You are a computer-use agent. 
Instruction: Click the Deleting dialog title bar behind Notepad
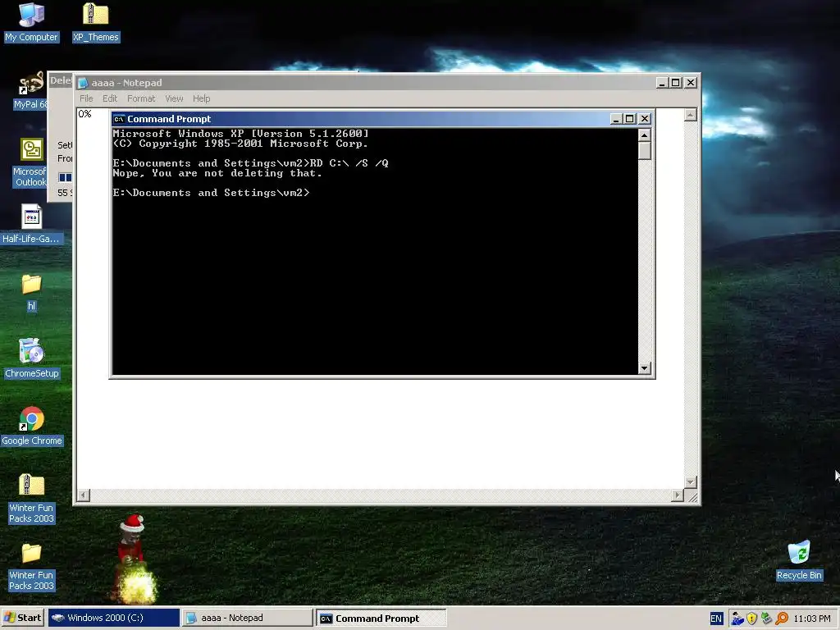tap(60, 80)
